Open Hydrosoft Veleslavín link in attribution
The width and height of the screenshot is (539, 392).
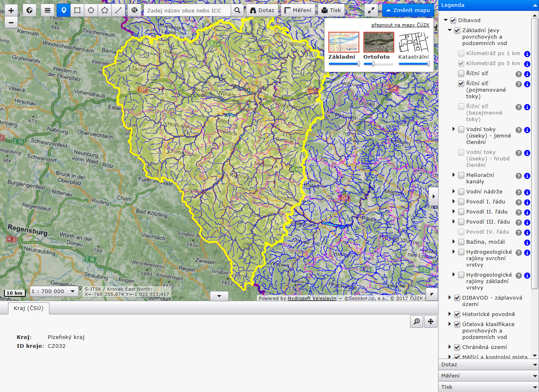pyautogui.click(x=312, y=298)
